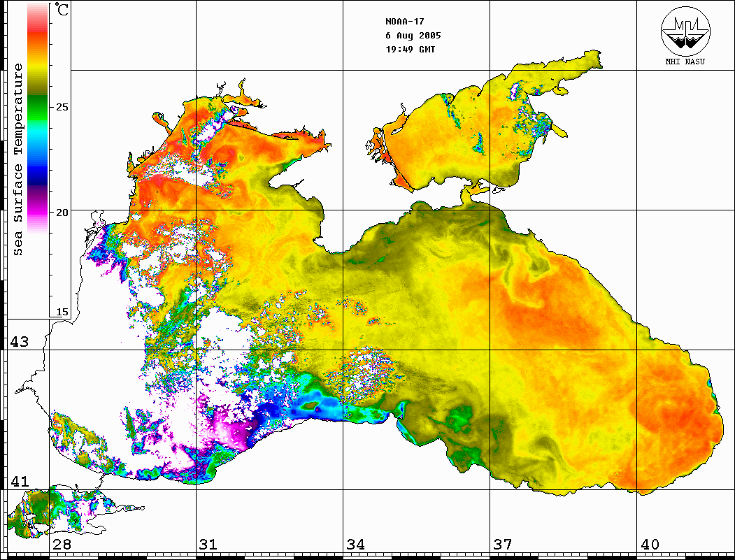
Task: Click the MHI NASU logo emblem
Action: [685, 31]
